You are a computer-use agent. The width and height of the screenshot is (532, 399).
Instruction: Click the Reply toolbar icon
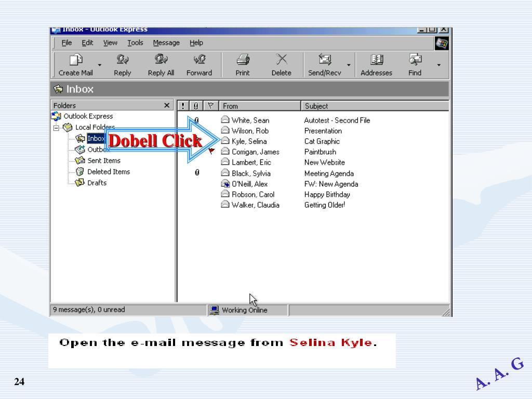122,60
